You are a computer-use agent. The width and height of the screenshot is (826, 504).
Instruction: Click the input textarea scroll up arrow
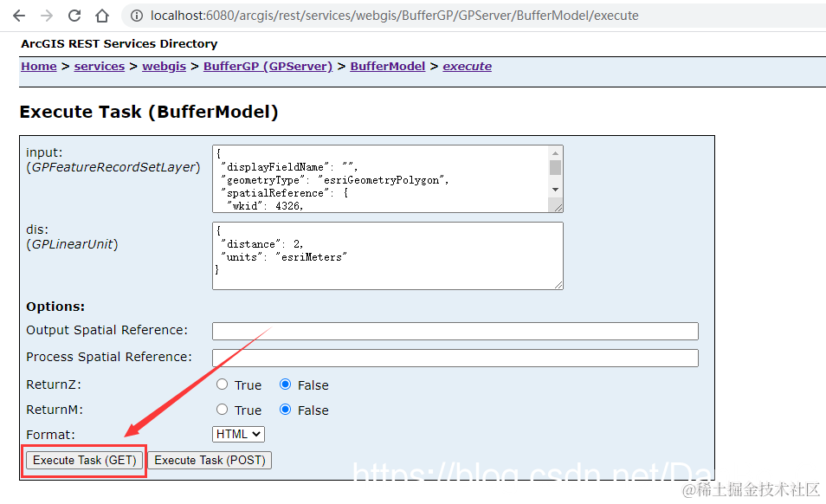tap(555, 153)
